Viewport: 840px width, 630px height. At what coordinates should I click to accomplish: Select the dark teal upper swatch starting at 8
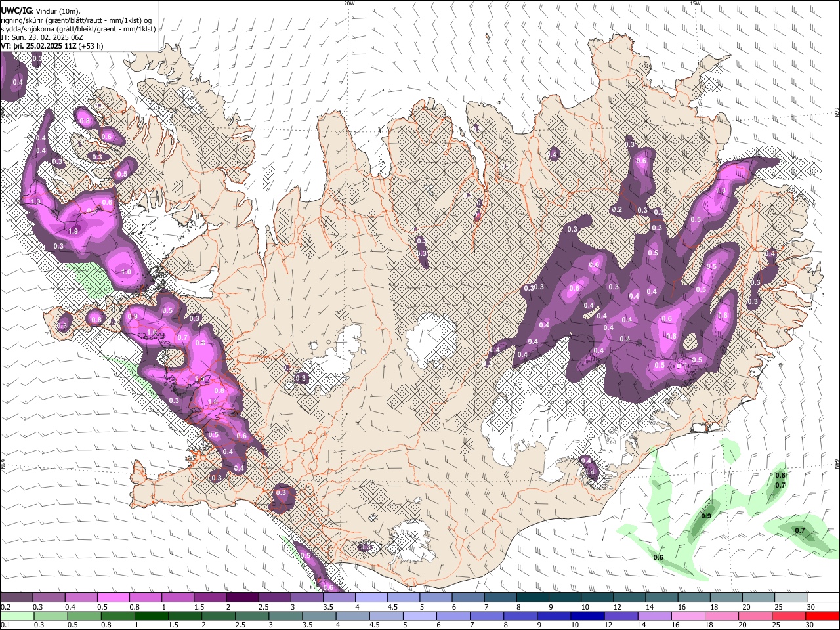(x=533, y=598)
